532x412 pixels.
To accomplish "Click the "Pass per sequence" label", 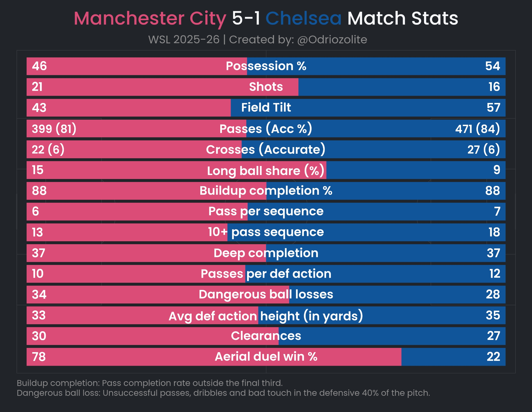I will click(266, 211).
